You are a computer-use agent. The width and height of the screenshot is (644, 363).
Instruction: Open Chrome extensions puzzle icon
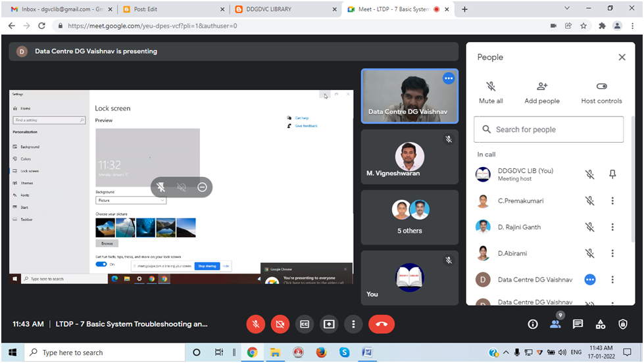tap(602, 26)
